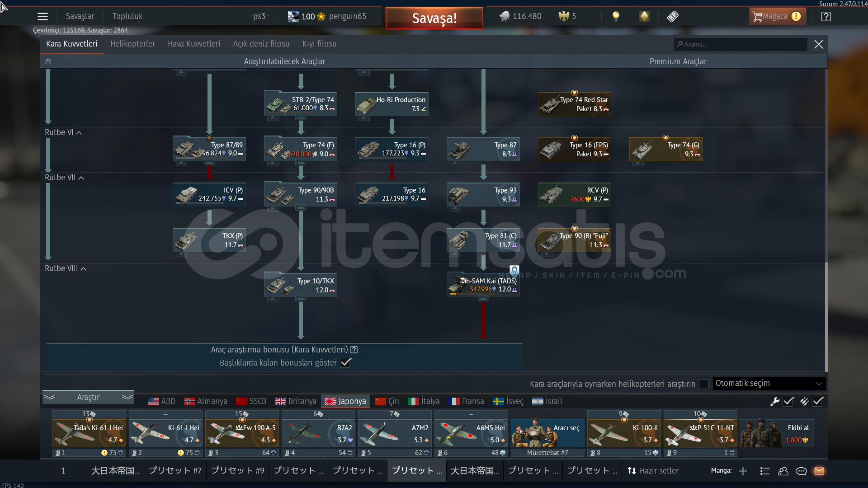The width and height of the screenshot is (868, 488).
Task: Toggle the automatic ammo refill checkbox
Action: click(818, 401)
